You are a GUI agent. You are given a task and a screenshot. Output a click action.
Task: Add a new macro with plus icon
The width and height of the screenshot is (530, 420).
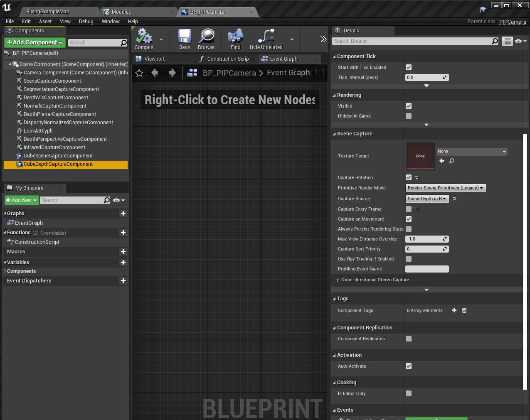(x=123, y=252)
